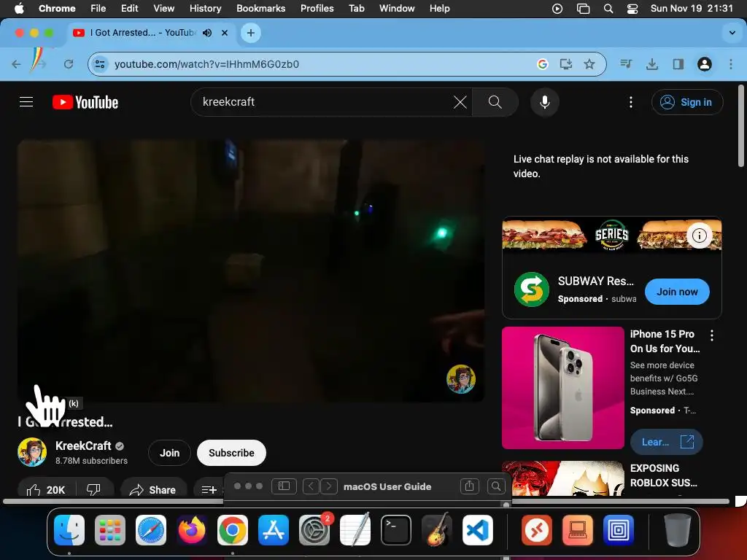Click Join now on Subway ad
The height and width of the screenshot is (560, 747).
coord(677,292)
